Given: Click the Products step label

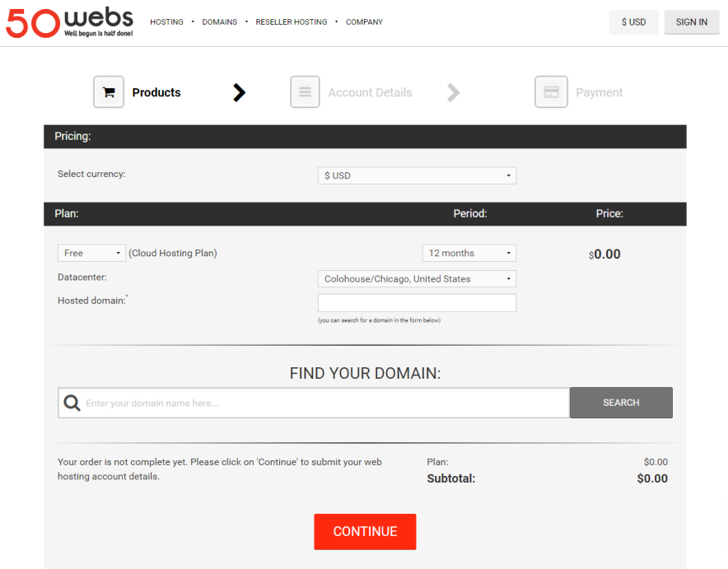Looking at the screenshot, I should click(x=156, y=92).
